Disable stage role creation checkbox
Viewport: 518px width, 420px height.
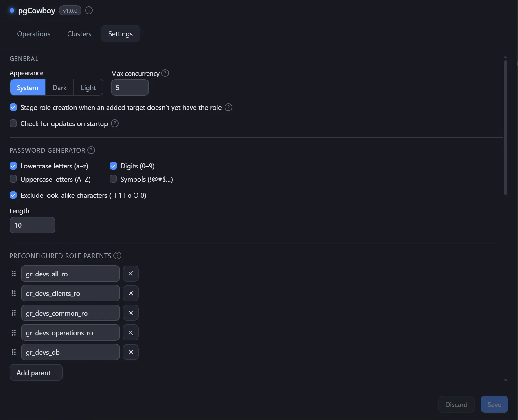pyautogui.click(x=13, y=107)
